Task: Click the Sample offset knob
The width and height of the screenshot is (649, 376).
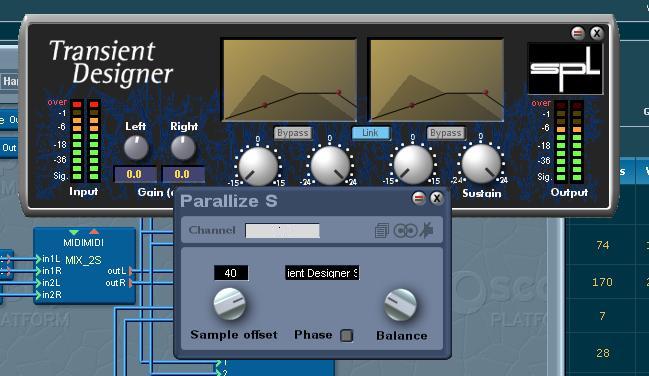Action: (230, 304)
